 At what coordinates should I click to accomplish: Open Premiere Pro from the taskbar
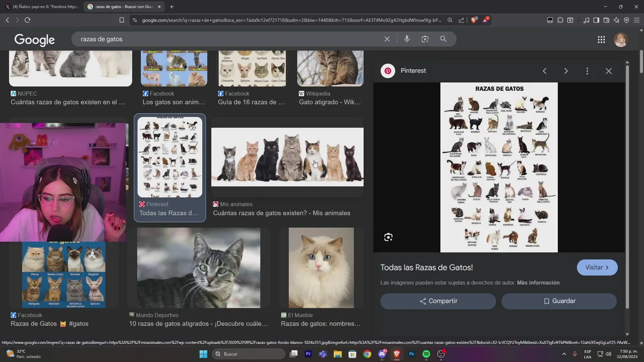pos(308,354)
